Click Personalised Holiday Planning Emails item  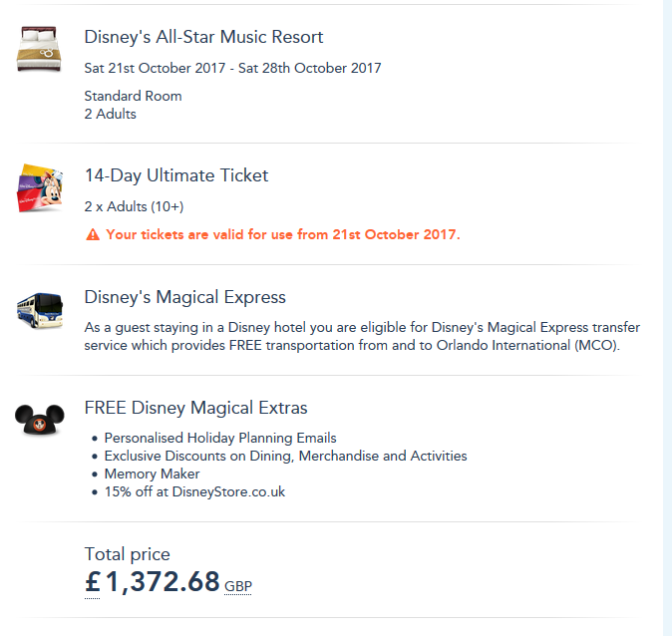pos(220,438)
